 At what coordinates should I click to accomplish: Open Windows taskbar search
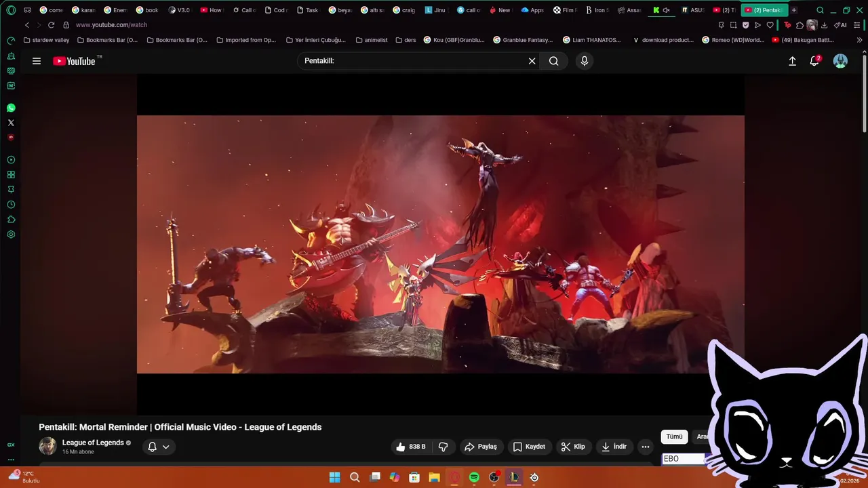click(355, 477)
